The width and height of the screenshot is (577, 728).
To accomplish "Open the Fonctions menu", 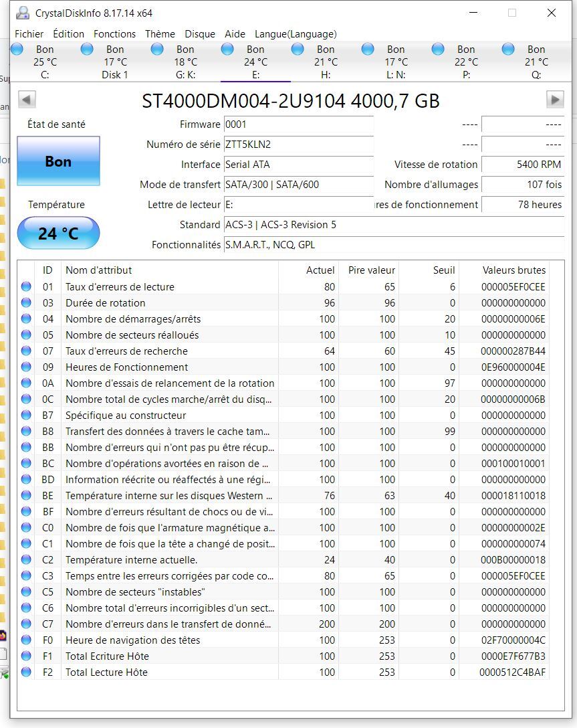I will click(x=114, y=34).
